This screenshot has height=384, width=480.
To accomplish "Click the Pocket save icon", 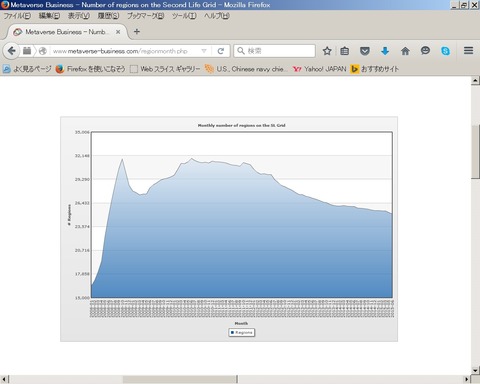I will 365,51.
